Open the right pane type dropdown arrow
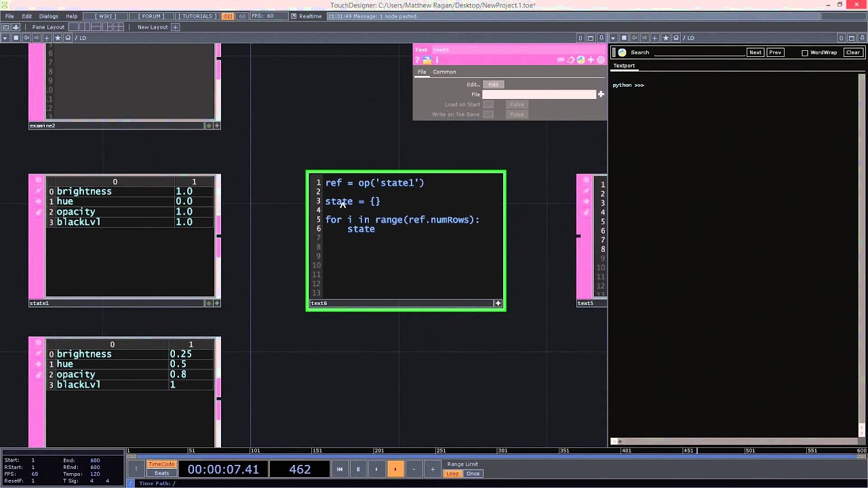This screenshot has width=868, height=488. coord(613,38)
